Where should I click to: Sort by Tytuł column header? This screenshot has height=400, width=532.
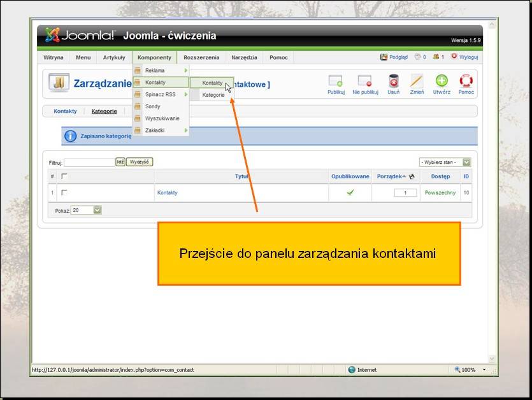tap(241, 176)
